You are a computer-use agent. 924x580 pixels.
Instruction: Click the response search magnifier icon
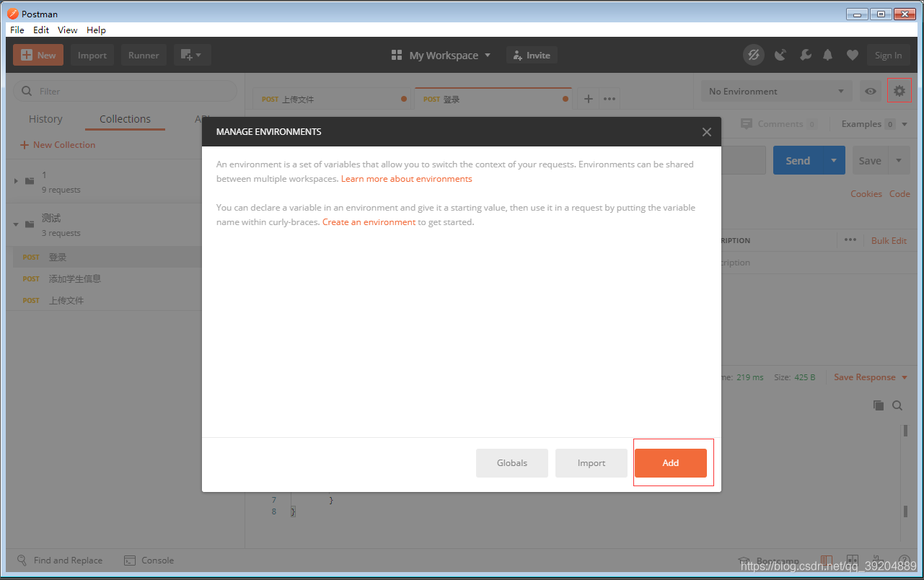[897, 405]
